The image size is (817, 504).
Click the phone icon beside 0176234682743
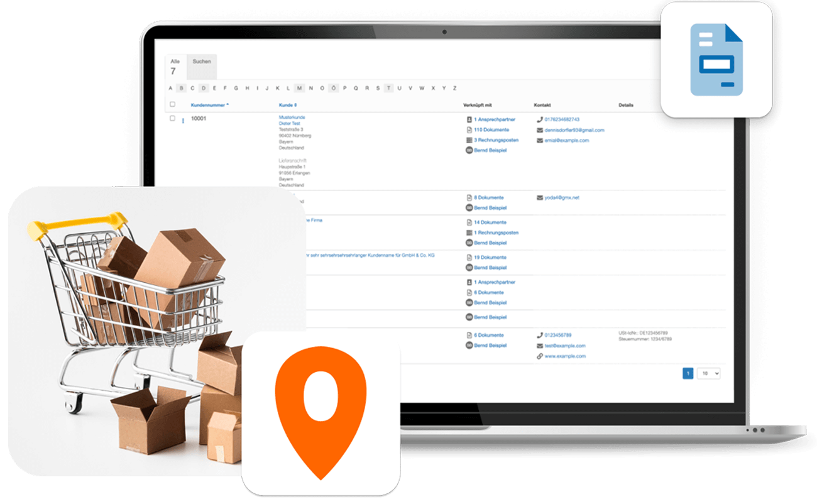coord(540,119)
